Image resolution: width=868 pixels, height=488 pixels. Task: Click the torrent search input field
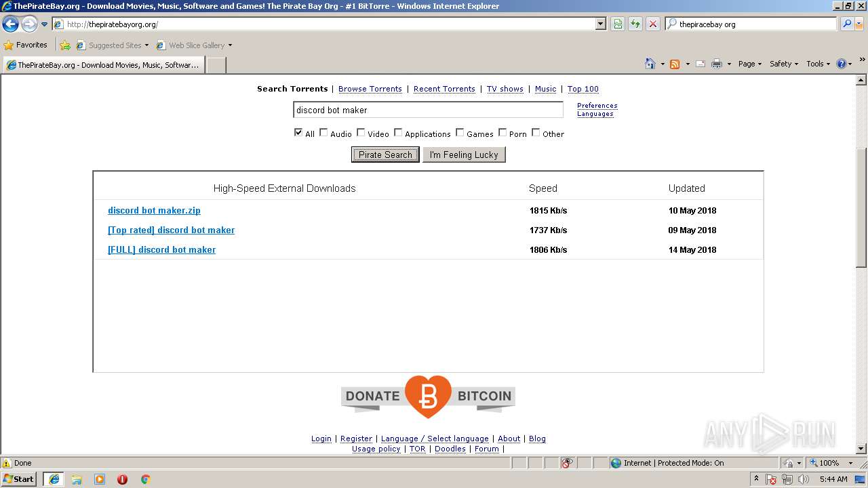428,110
